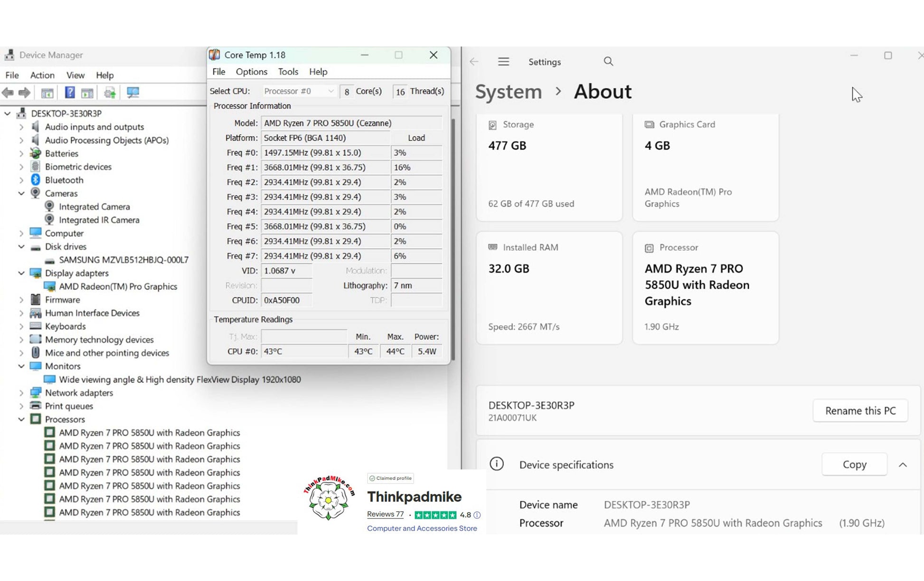This screenshot has height=581, width=924.
Task: Open Core Temp Options menu
Action: click(251, 72)
